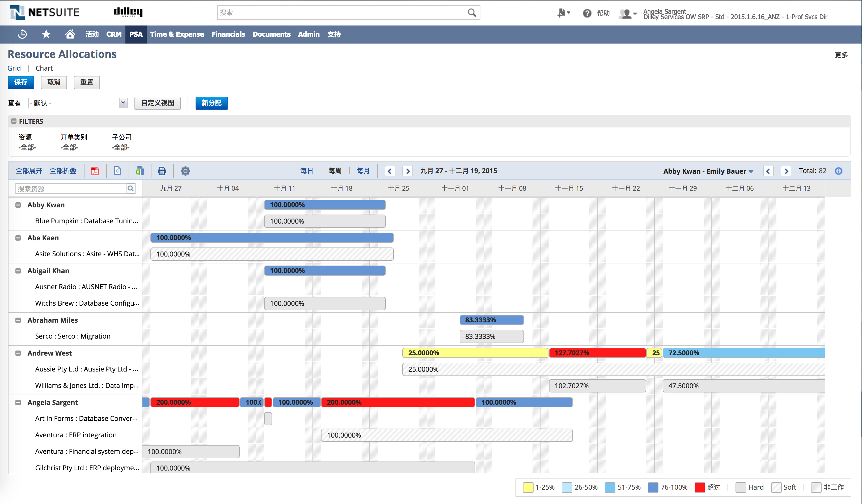Viewport: 862px width, 504px height.
Task: Open the Abby Kwan - Emily Bauer range dropdown
Action: [x=708, y=171]
